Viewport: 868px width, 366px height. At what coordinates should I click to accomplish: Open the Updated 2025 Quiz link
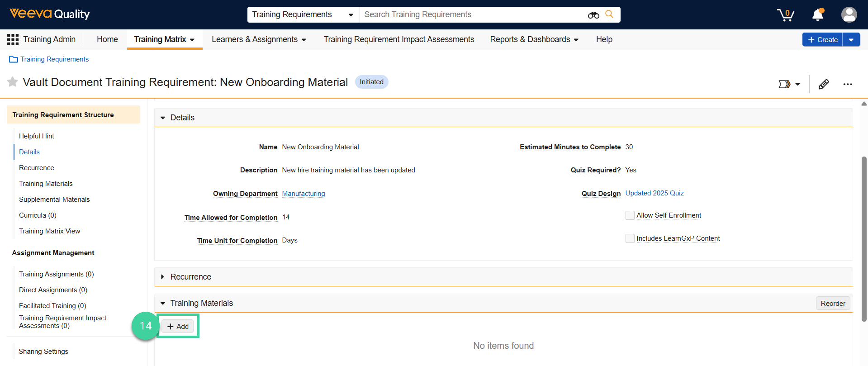coord(654,193)
